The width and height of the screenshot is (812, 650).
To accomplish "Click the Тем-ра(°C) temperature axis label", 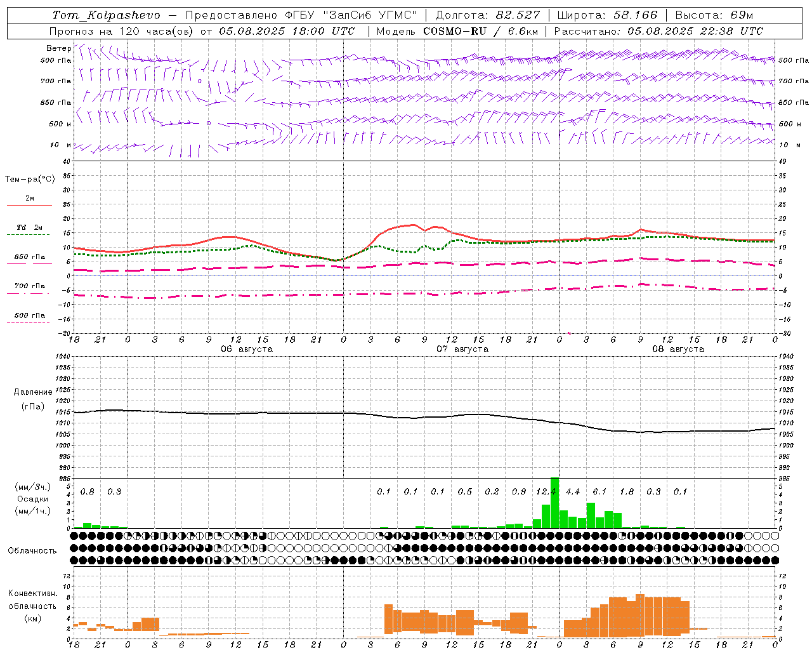I will tap(30, 180).
